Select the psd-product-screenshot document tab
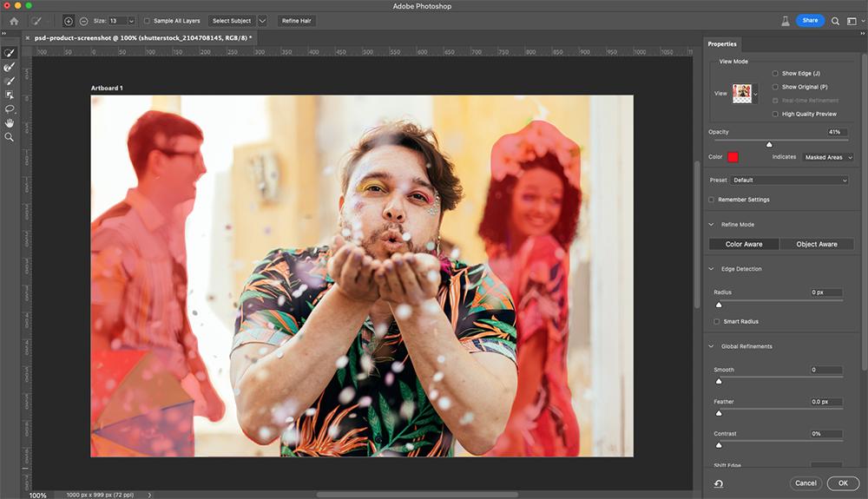 click(x=143, y=38)
